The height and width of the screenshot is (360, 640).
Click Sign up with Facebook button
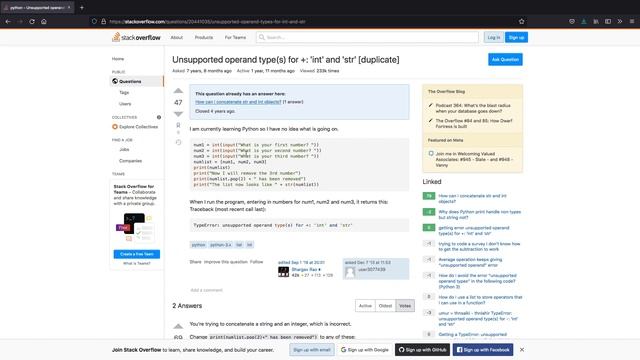[483, 350]
